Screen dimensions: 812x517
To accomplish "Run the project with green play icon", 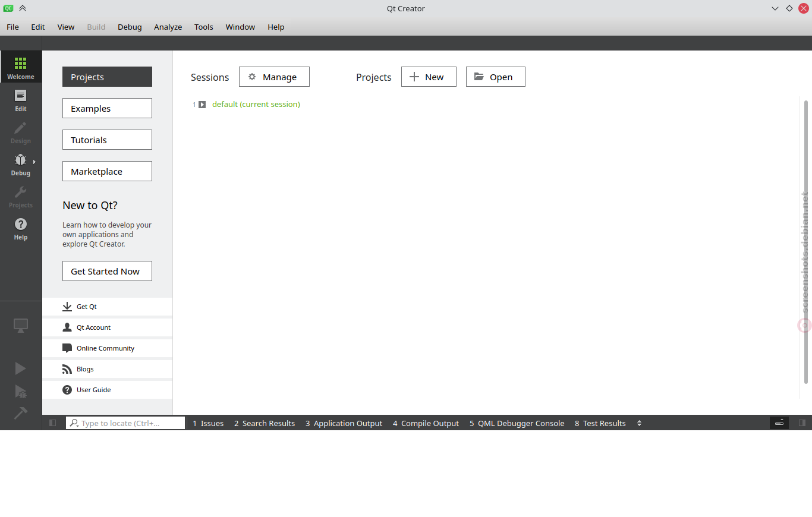I will click(21, 368).
